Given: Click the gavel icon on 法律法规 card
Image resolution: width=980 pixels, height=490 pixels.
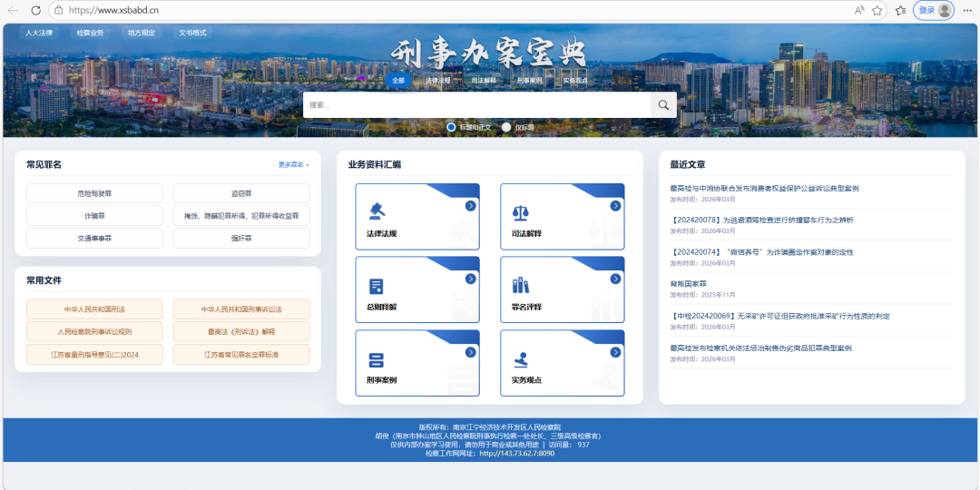Looking at the screenshot, I should pyautogui.click(x=376, y=212).
